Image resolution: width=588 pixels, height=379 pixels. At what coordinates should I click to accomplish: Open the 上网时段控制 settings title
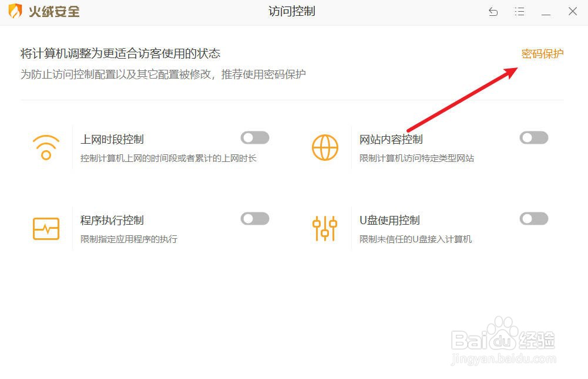point(112,139)
